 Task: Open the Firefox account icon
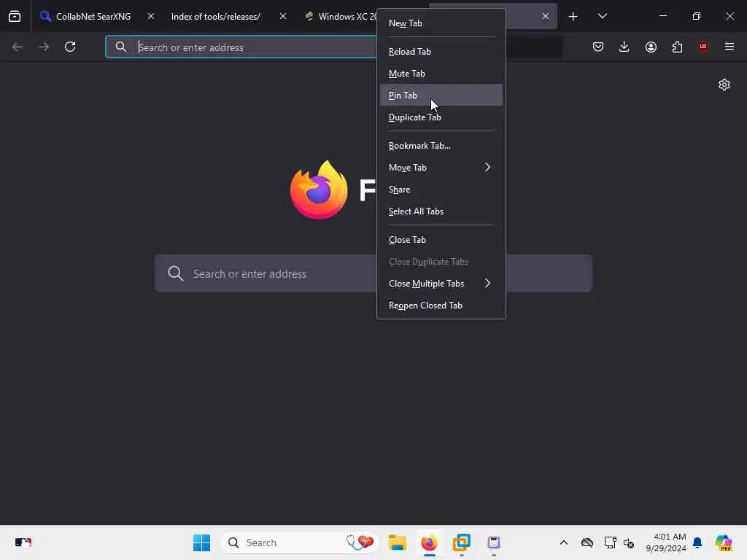[651, 47]
